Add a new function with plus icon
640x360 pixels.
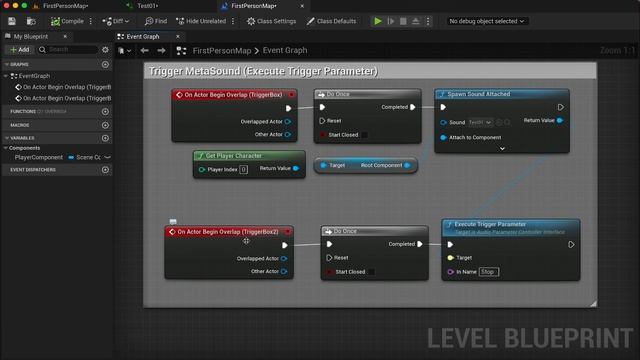(x=105, y=111)
